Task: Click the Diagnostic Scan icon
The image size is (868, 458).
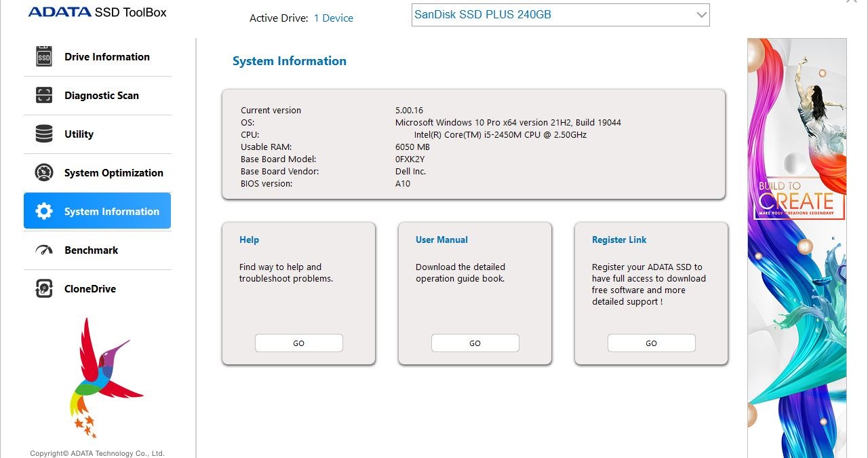Action: coord(44,96)
